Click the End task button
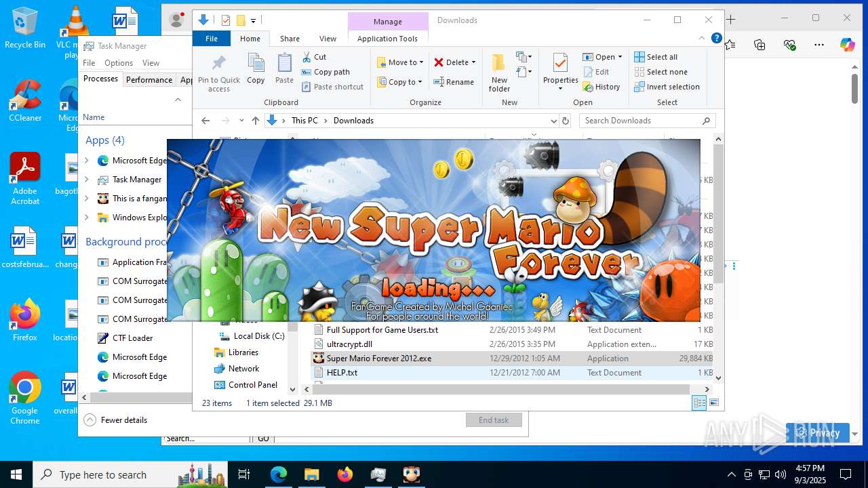The image size is (868, 488). point(494,420)
